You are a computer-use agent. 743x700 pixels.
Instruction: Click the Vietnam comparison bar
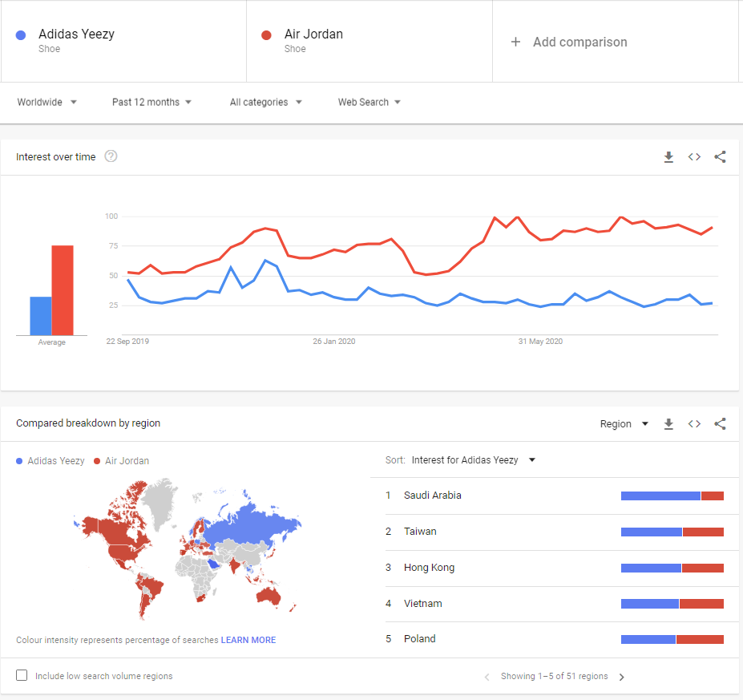coord(672,604)
